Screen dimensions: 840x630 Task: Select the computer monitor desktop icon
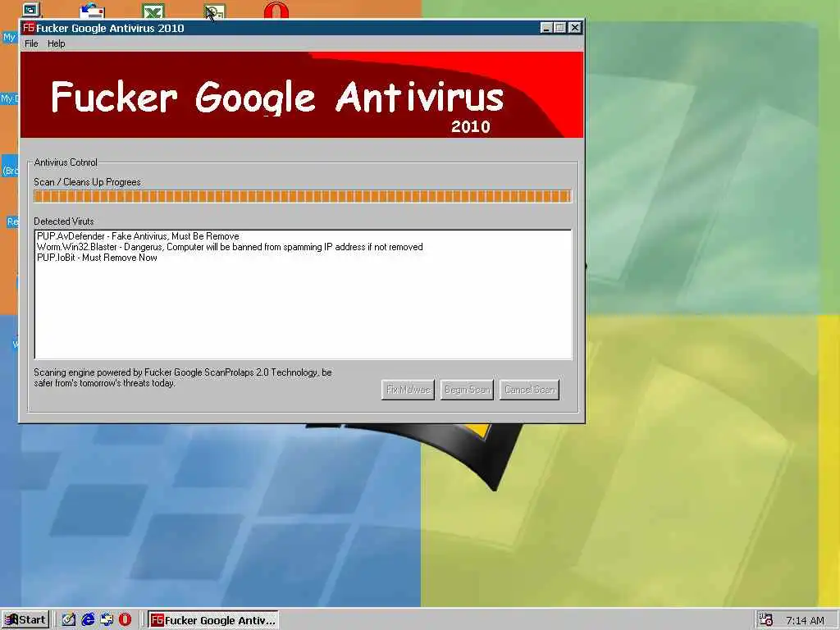31,10
